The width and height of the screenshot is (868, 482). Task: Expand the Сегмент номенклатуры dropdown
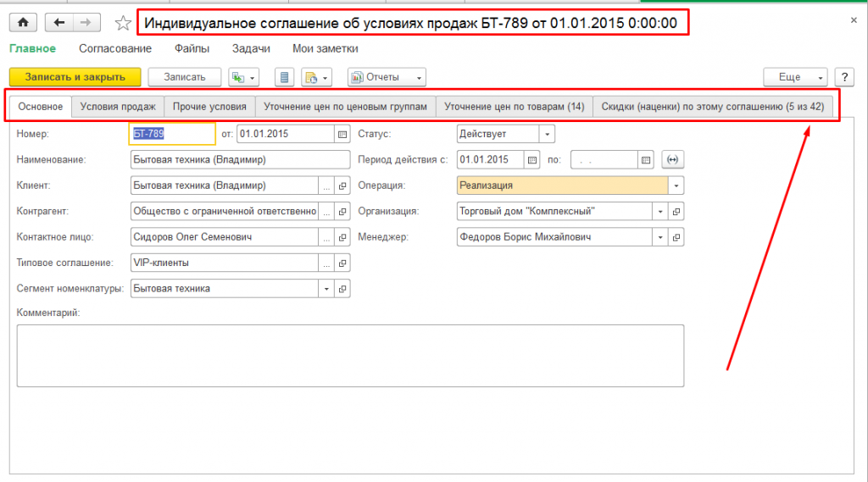tap(326, 288)
